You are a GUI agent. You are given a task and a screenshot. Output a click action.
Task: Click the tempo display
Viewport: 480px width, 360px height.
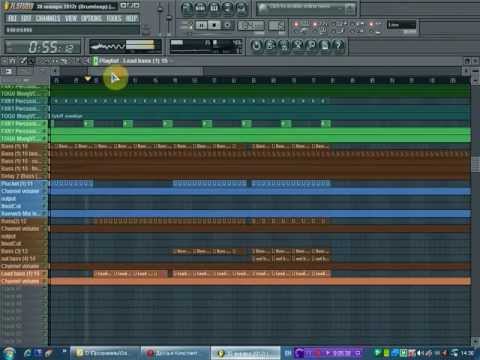251,26
